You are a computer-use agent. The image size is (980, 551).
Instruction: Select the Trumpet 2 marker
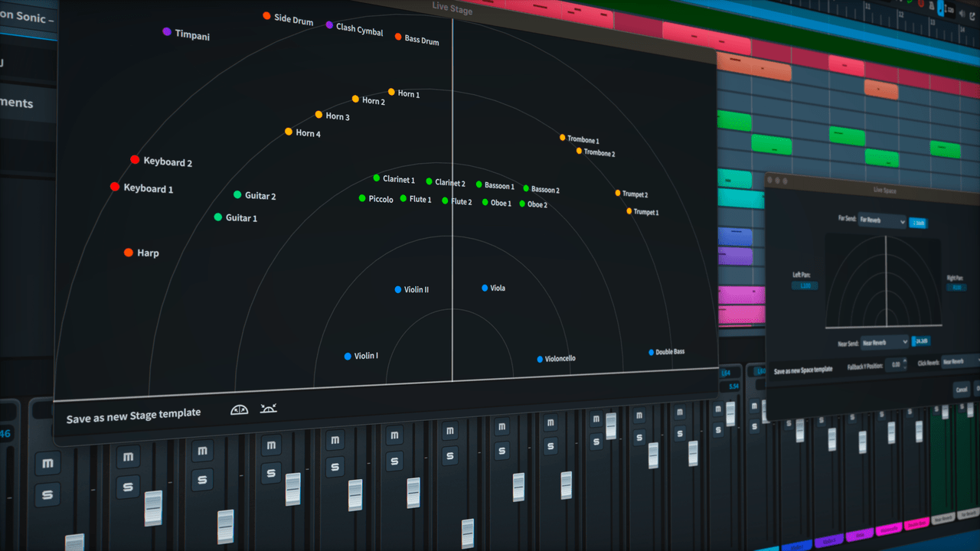coord(617,192)
